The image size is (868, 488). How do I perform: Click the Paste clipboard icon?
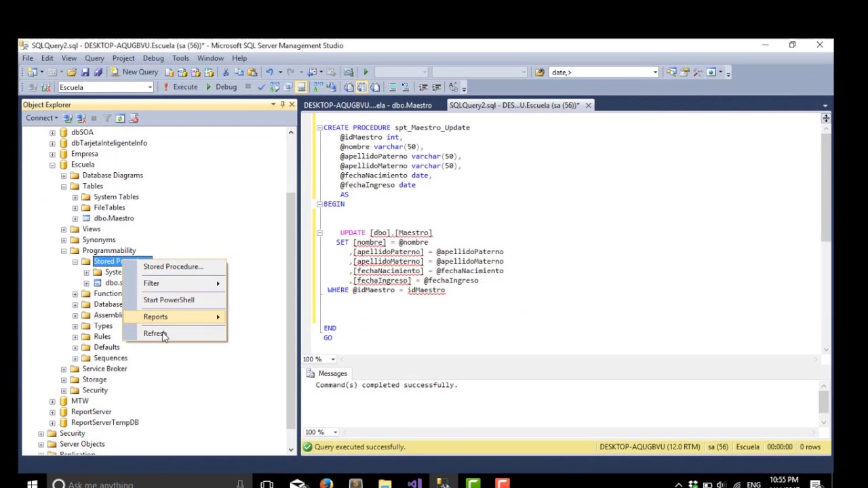(x=252, y=72)
